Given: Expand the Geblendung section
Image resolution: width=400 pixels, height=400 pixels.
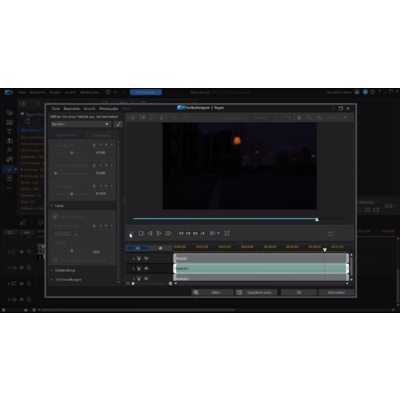Looking at the screenshot, I should pos(52,270).
